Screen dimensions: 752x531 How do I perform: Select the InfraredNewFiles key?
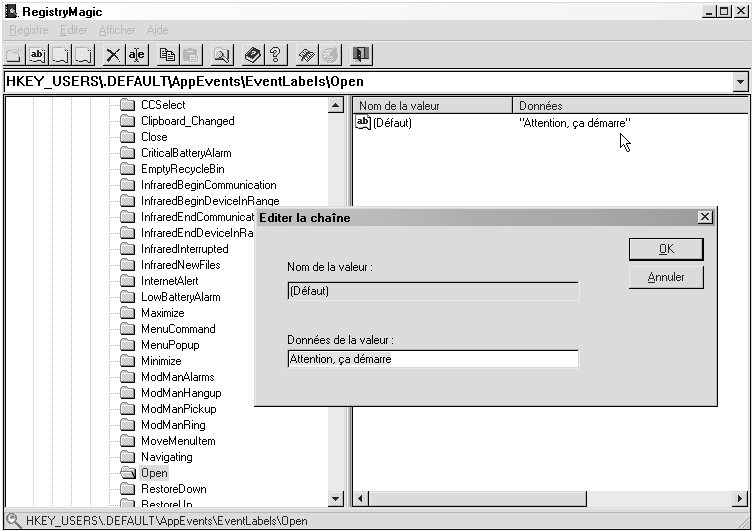coord(181,265)
